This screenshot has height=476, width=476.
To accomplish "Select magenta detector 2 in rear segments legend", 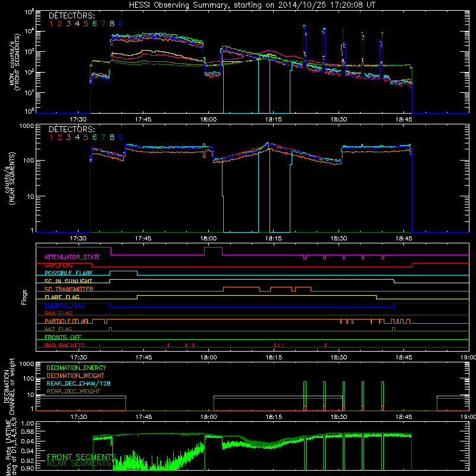I will (60, 137).
